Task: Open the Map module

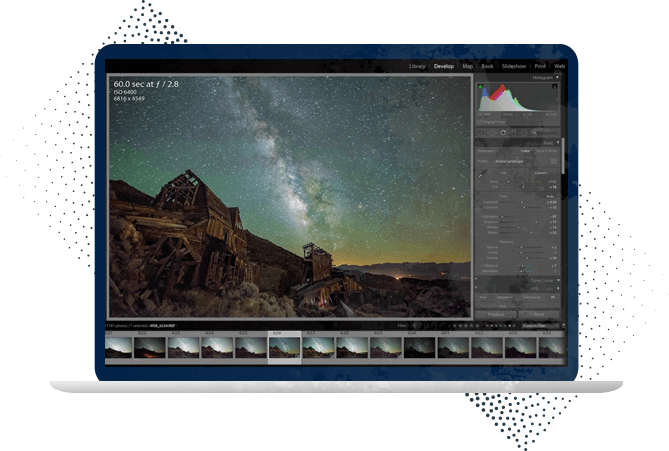Action: tap(467, 66)
